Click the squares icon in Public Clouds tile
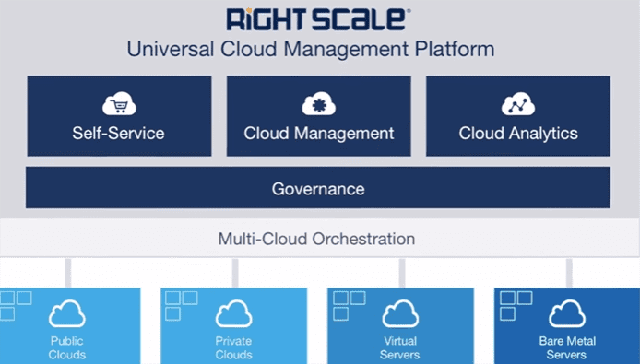The width and height of the screenshot is (640, 364). 16,306
